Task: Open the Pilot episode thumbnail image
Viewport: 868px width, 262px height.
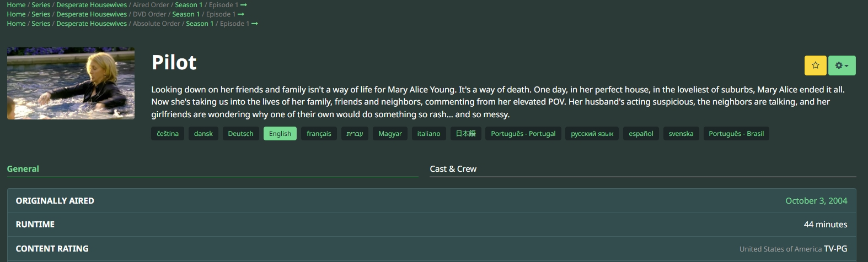Action: point(71,83)
